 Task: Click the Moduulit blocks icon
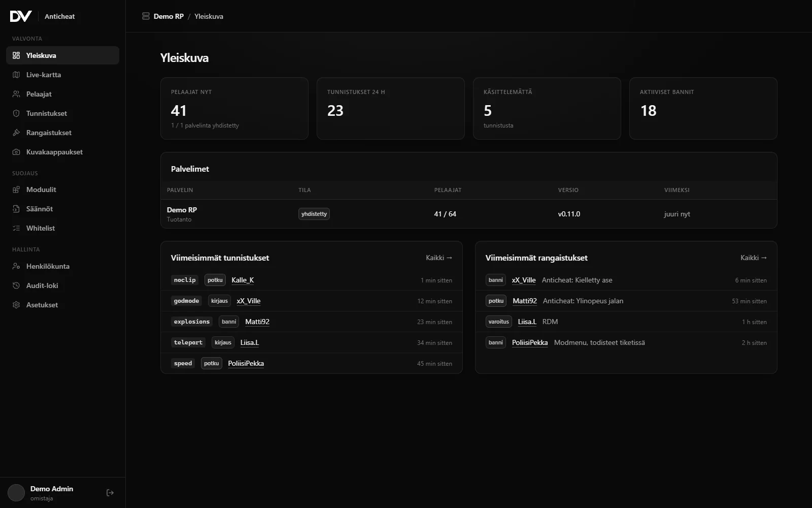[x=16, y=189]
